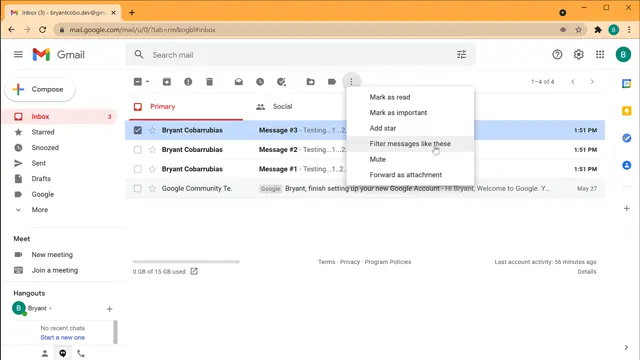This screenshot has height=360, width=640.
Task: Open Move to folder icon
Action: (x=311, y=82)
